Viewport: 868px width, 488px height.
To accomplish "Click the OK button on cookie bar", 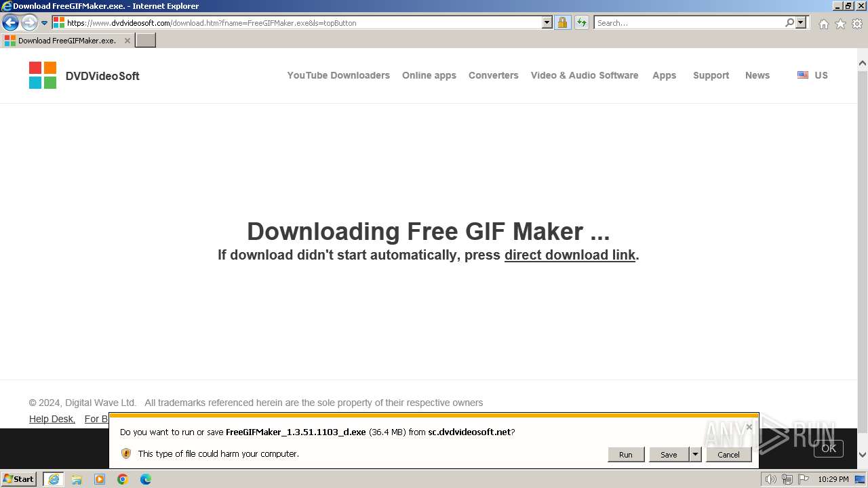I will 829,448.
